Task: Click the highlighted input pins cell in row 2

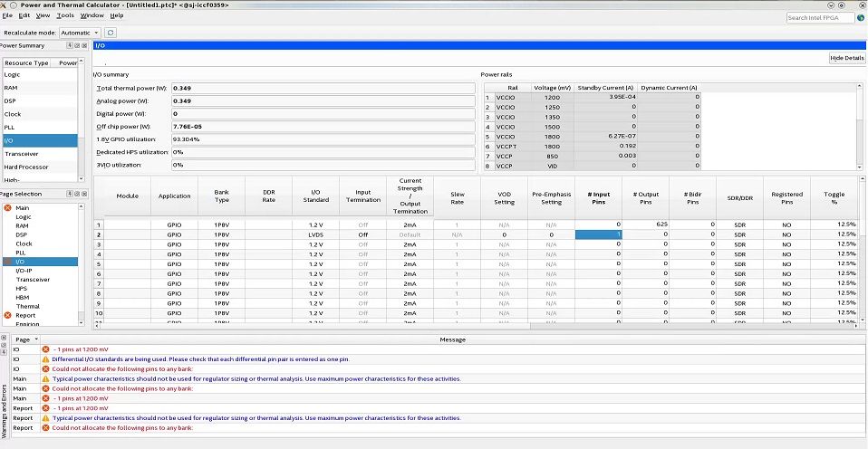Action: (598, 235)
